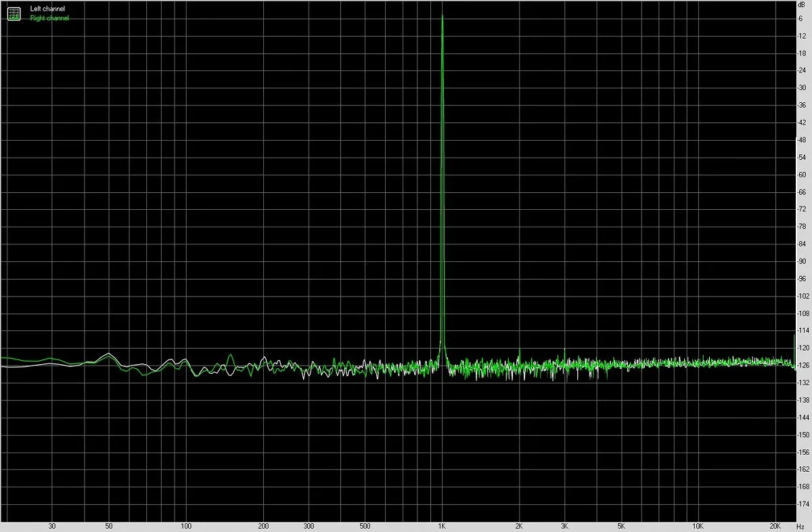Image resolution: width=812 pixels, height=532 pixels.
Task: Select the "Left channel" legend label
Action: point(48,9)
